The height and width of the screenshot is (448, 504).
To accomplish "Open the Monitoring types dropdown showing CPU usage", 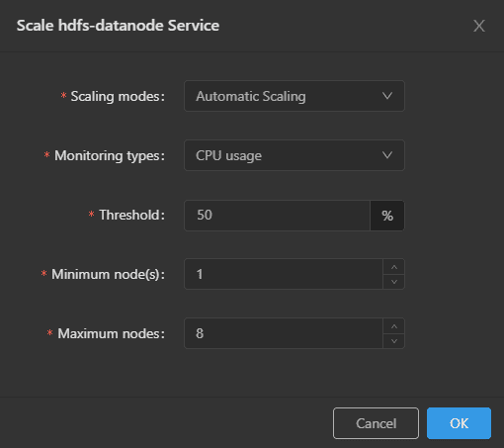I will [294, 155].
